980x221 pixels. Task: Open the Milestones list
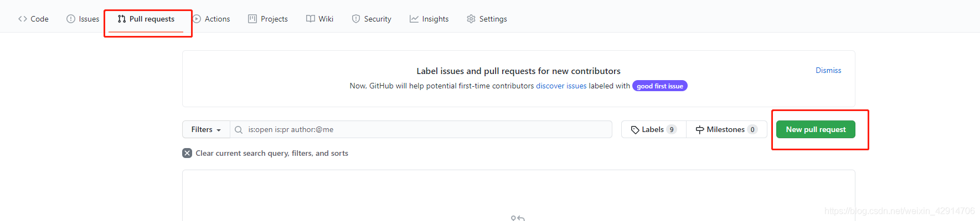coord(726,129)
